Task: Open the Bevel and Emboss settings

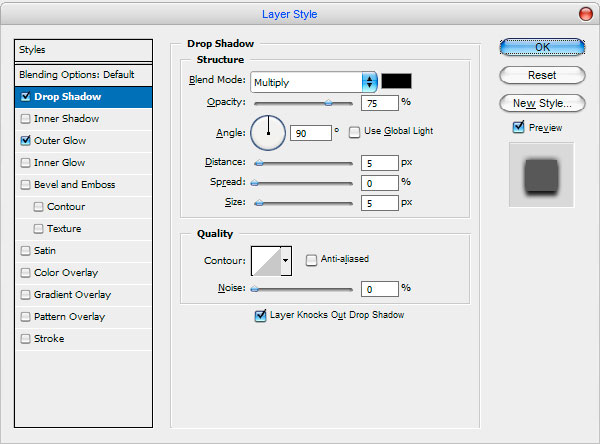Action: point(74,185)
